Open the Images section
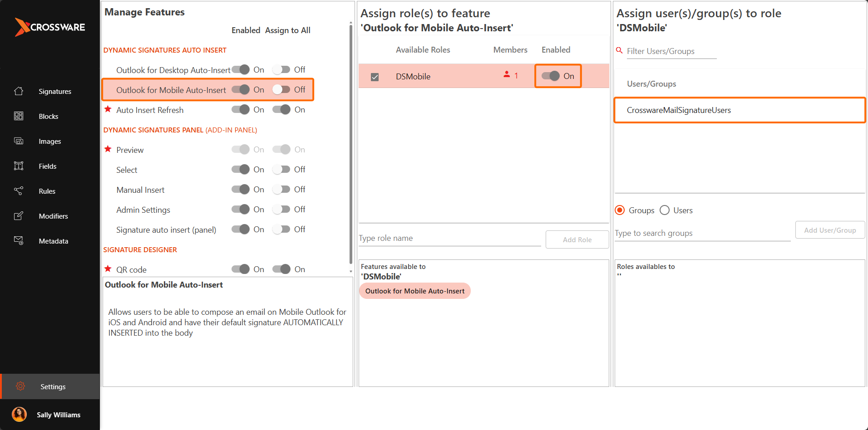The height and width of the screenshot is (430, 868). tap(49, 141)
